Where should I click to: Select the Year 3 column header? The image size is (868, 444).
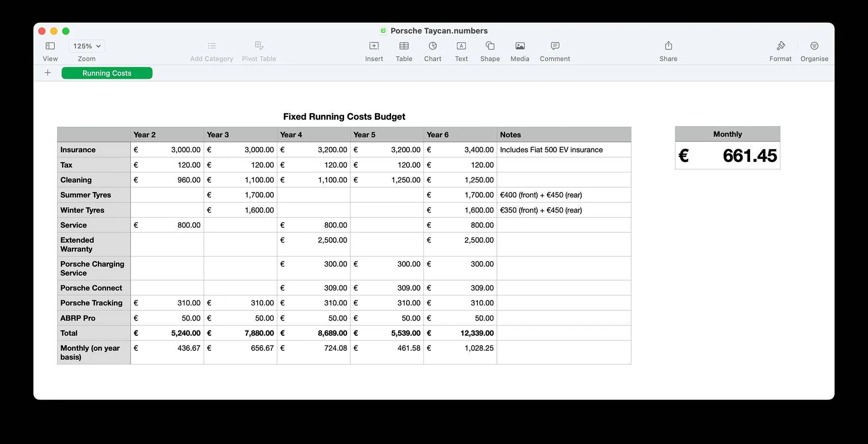240,134
